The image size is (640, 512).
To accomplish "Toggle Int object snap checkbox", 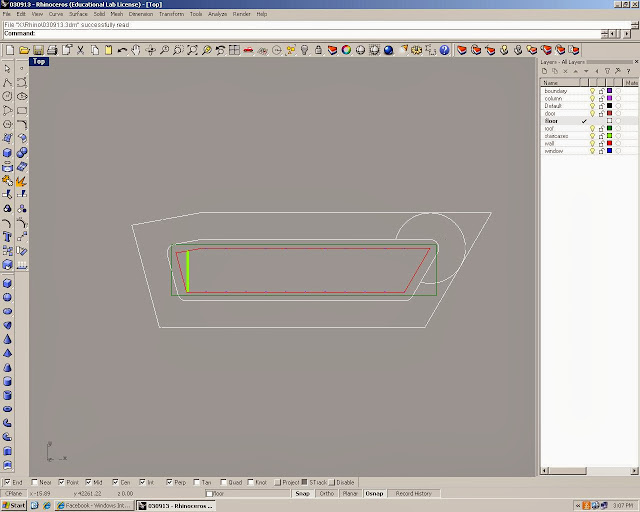I will pos(142,482).
